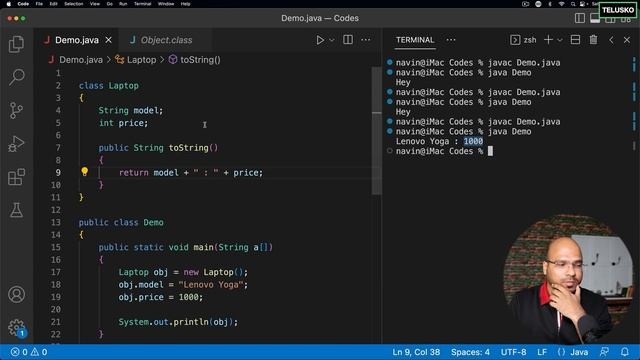This screenshot has height=360, width=640.
Task: Open the Help menu
Action: pyautogui.click(x=185, y=4)
